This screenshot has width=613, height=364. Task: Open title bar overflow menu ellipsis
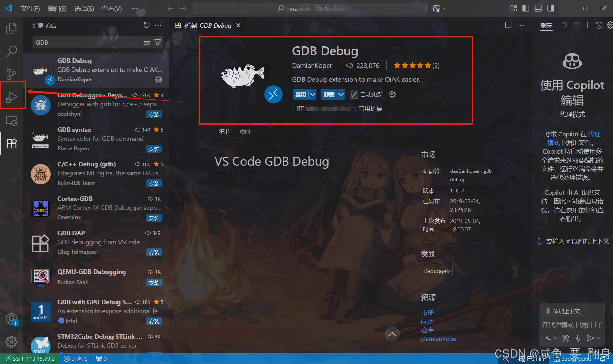click(x=135, y=8)
